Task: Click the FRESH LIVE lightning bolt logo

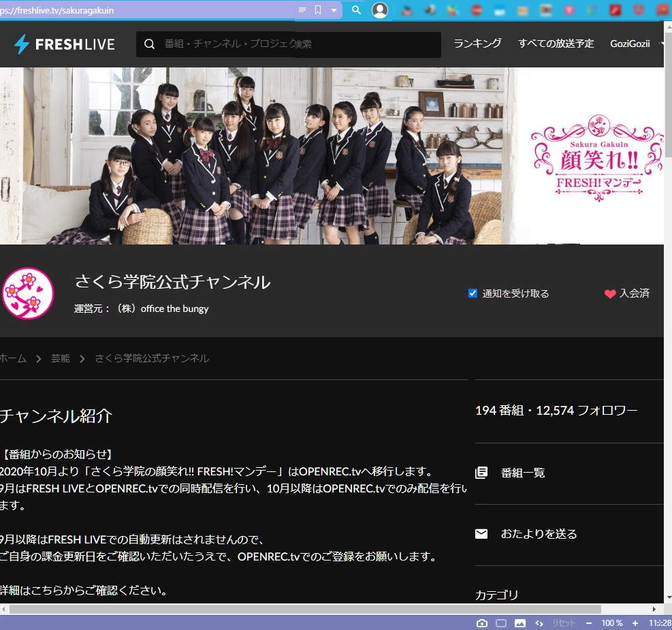Action: [x=22, y=44]
